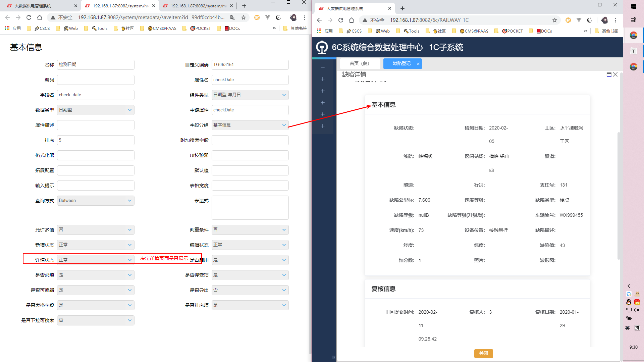Open 是否搜索项 dropdown

250,275
